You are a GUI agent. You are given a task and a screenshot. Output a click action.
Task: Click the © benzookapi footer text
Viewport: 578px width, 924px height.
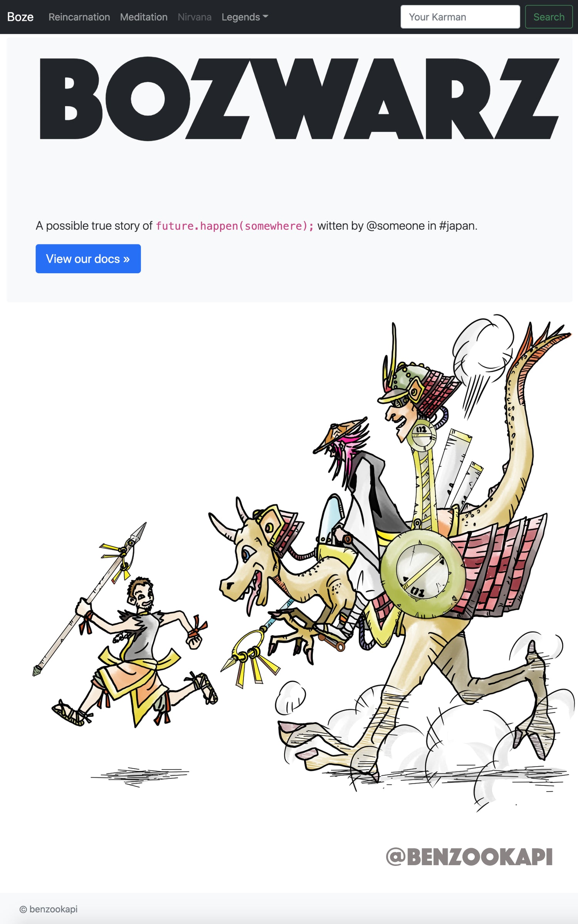[49, 909]
